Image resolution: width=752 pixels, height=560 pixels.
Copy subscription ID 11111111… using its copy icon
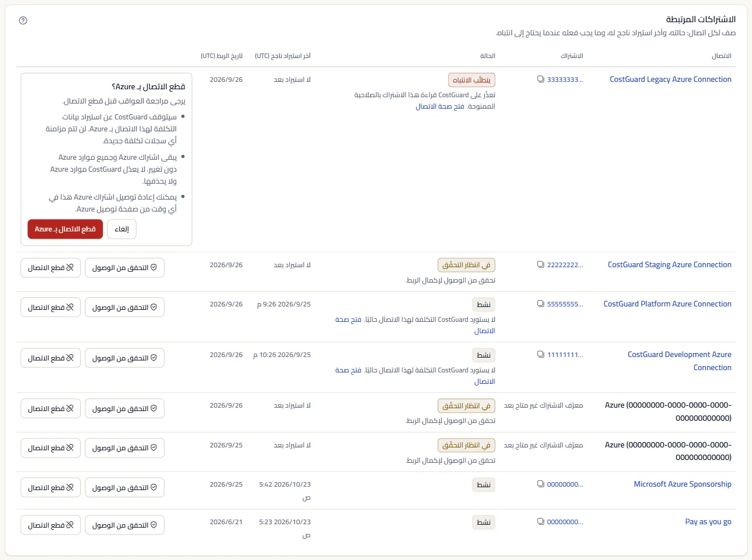(x=541, y=355)
